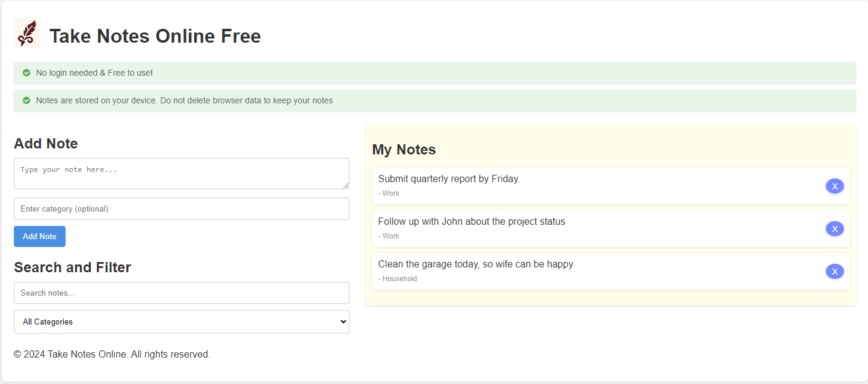Click the Search notes input box
Image resolution: width=868 pixels, height=384 pixels.
tap(182, 293)
